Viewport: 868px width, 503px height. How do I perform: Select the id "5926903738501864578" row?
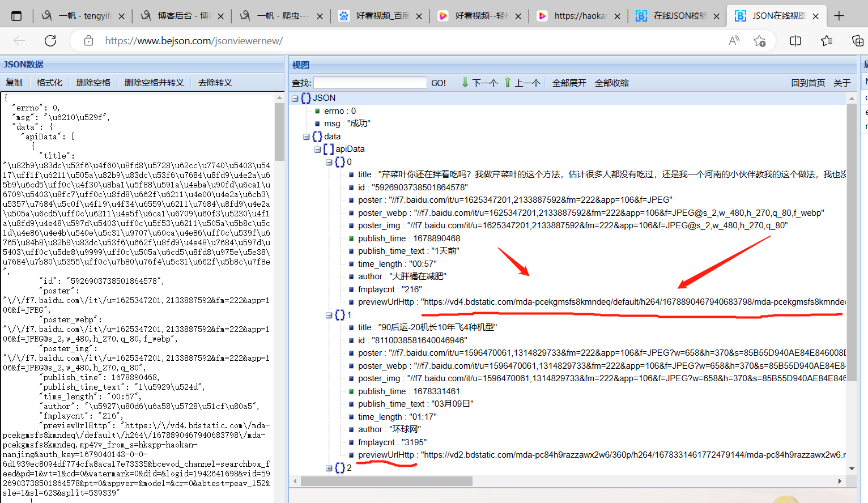point(413,187)
